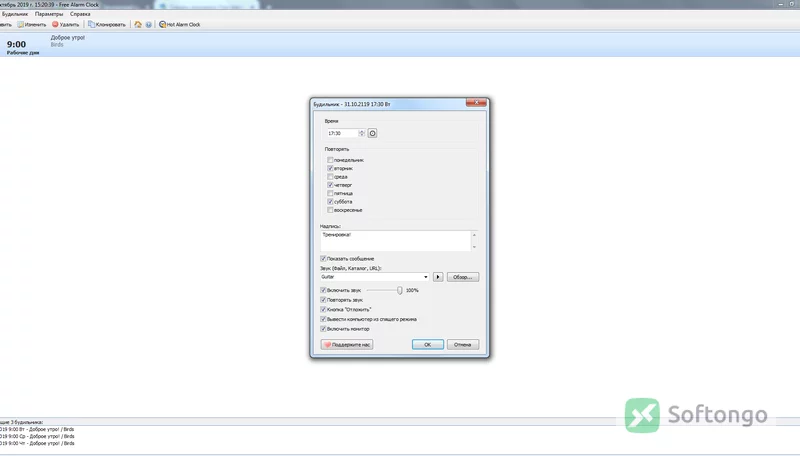Click the clock icon beside the time field
The width and height of the screenshot is (800, 456).
(372, 133)
